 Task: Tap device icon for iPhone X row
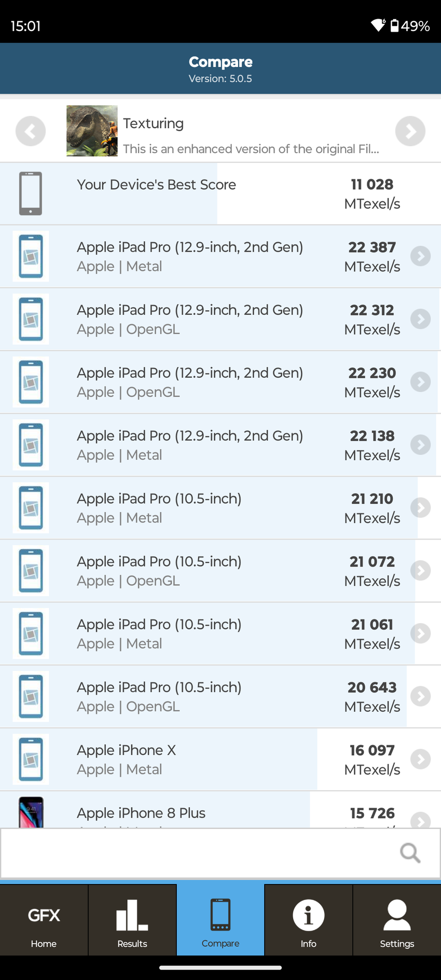[31, 759]
